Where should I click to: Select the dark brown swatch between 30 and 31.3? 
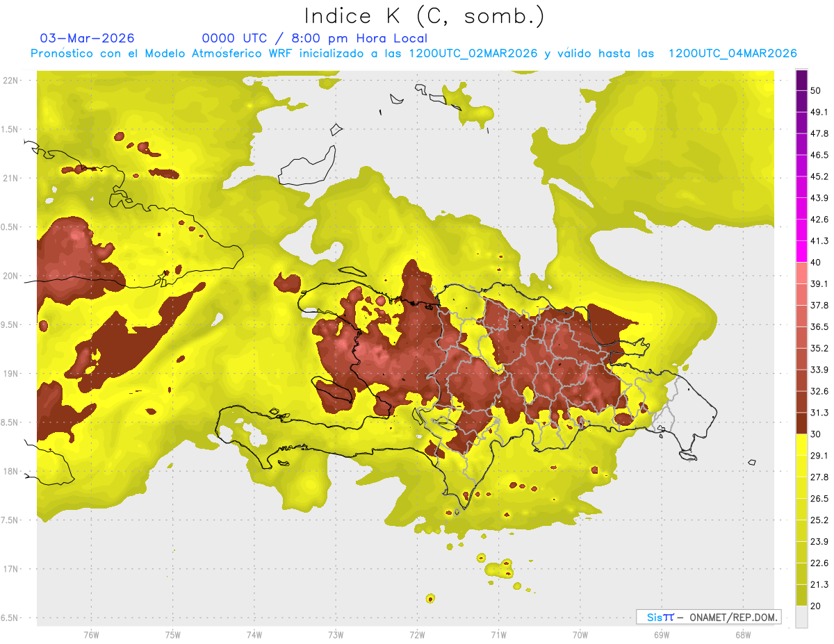[x=802, y=423]
